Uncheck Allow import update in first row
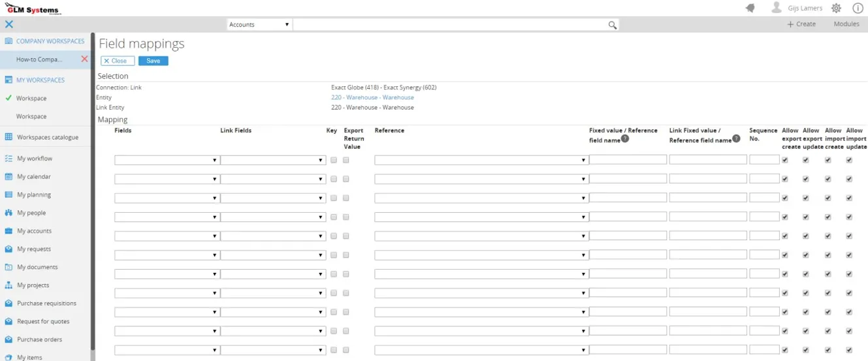868x361 pixels. [849, 160]
